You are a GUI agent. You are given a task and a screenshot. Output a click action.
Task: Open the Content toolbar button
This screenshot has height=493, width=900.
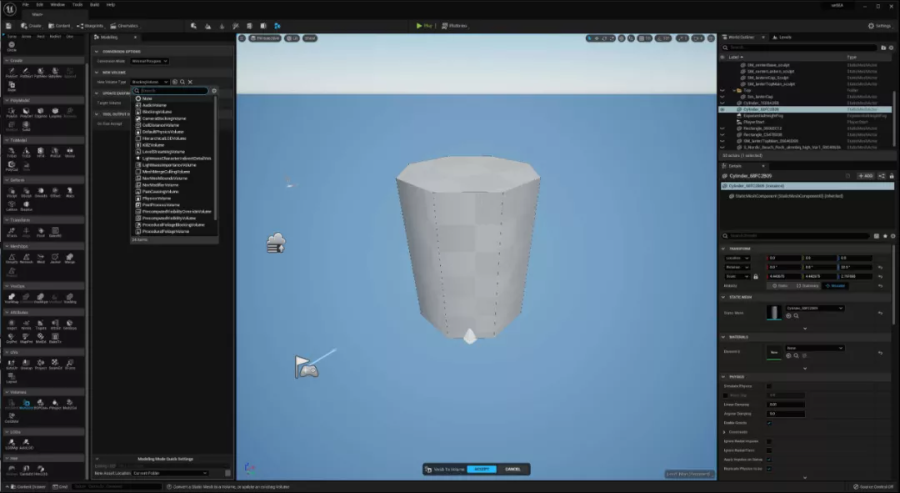tap(59, 26)
